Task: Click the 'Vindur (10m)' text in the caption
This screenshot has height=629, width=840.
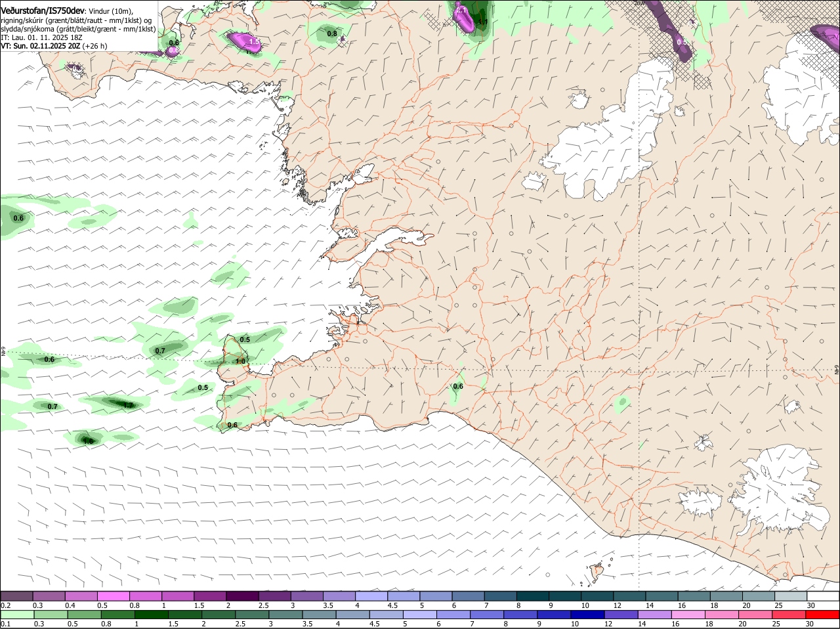Action: [111, 11]
